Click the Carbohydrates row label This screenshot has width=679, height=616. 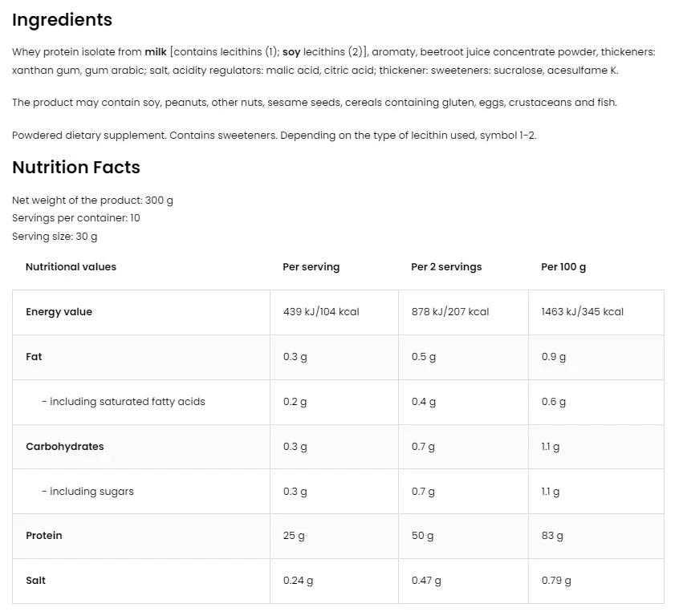(64, 447)
